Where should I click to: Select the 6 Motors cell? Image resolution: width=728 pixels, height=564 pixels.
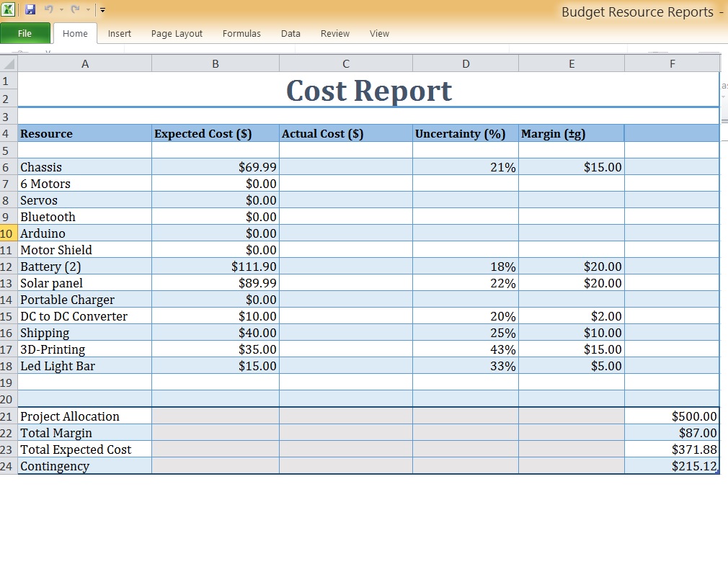(x=85, y=184)
